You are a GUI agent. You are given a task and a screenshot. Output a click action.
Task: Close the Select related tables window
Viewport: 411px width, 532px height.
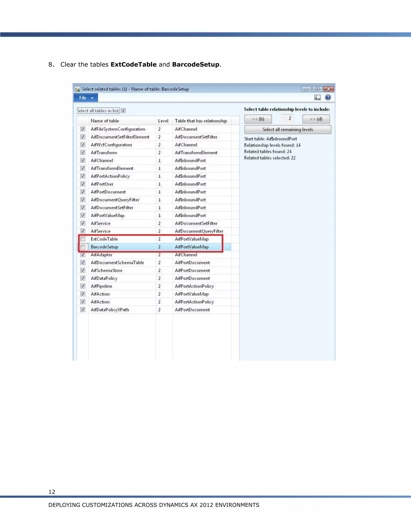[x=329, y=89]
